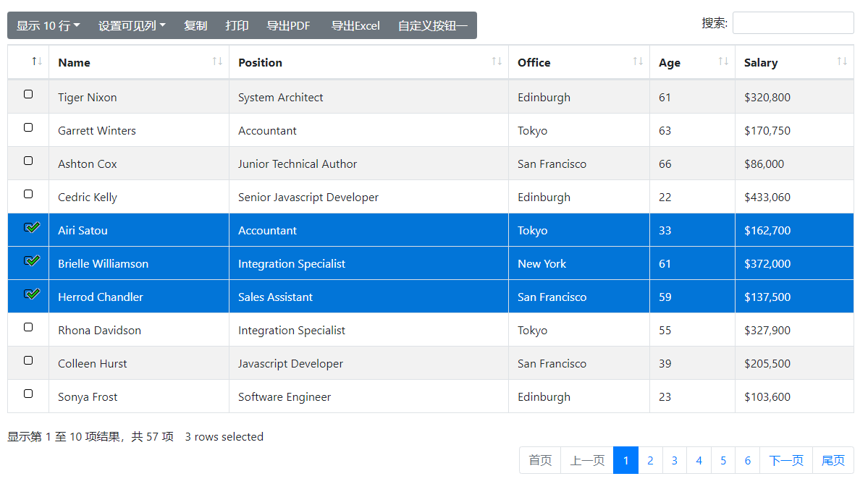Sort table by Name column arrows
Viewport: 868px width, 484px height.
point(218,61)
